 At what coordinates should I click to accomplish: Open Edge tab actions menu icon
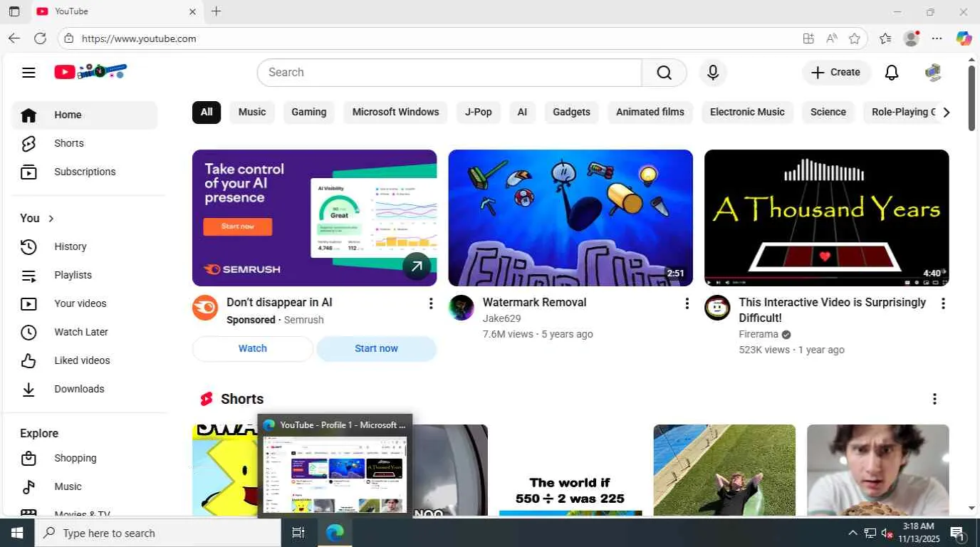[x=14, y=11]
